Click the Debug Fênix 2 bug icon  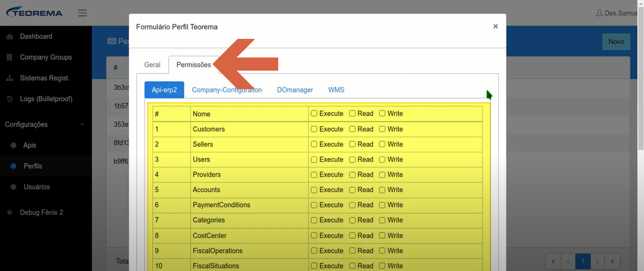pyautogui.click(x=9, y=212)
